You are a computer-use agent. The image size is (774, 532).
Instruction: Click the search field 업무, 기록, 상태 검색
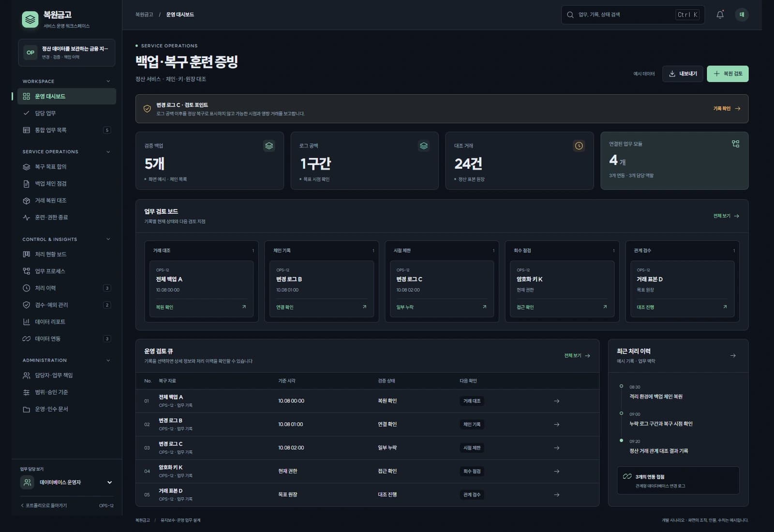[x=633, y=15]
